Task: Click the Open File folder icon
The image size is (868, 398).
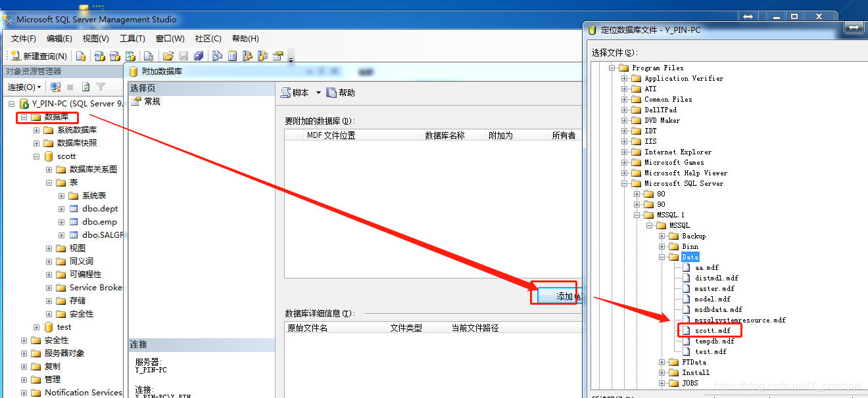Action: click(168, 56)
